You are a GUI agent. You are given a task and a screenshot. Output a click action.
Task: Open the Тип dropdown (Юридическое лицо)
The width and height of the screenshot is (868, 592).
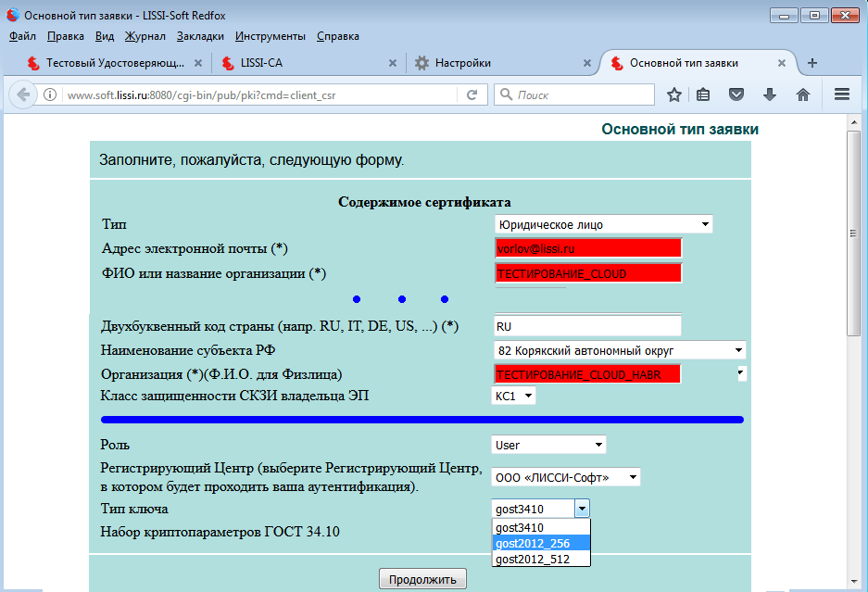click(x=603, y=224)
